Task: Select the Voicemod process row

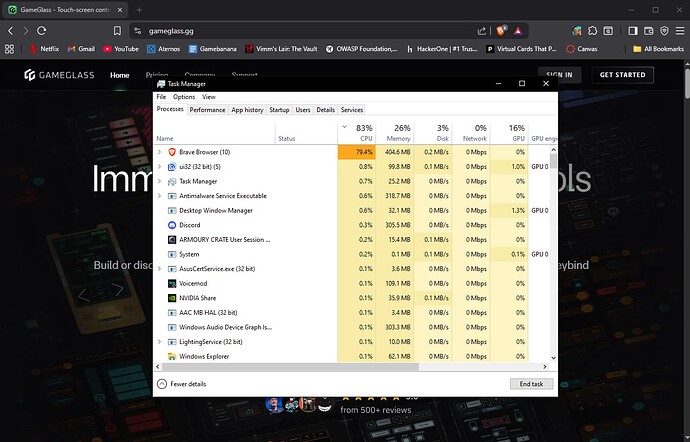Action: point(352,283)
